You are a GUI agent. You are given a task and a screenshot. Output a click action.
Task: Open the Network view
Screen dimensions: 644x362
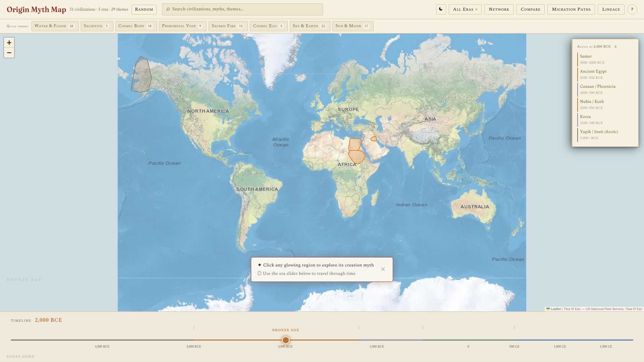pyautogui.click(x=499, y=9)
